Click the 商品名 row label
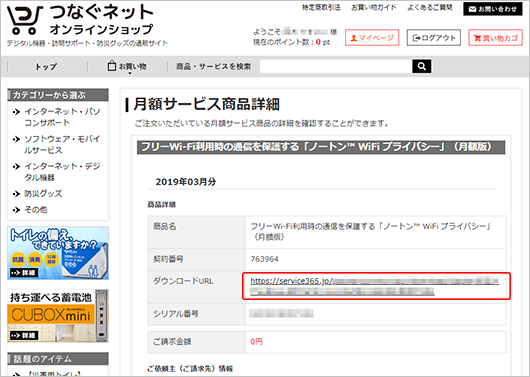The height and width of the screenshot is (377, 530). 165,227
